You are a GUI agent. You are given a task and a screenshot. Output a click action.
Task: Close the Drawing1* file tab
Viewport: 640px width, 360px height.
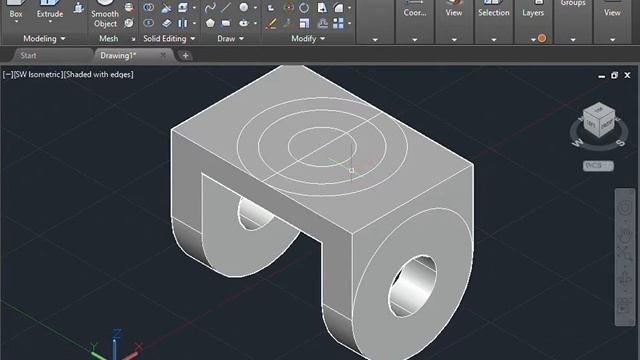coord(163,55)
